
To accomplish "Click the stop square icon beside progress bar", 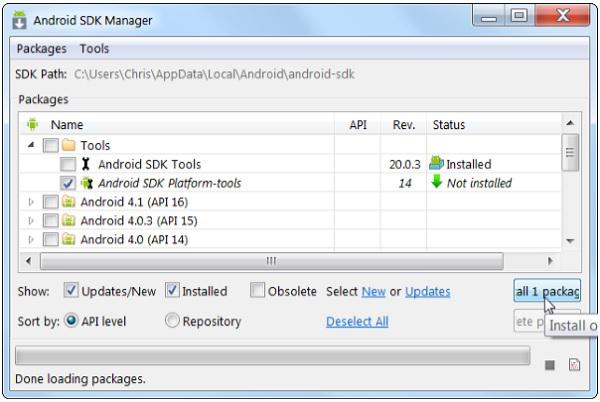I will (550, 365).
